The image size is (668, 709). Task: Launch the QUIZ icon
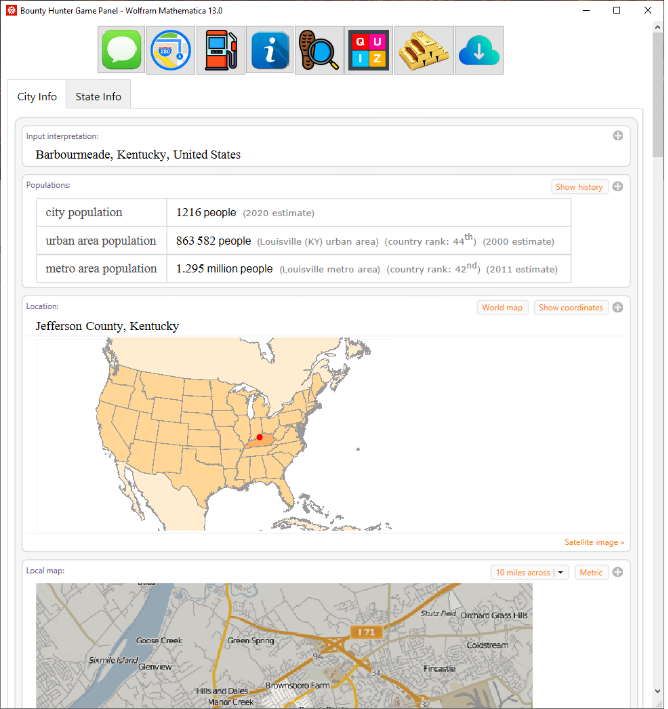click(368, 50)
